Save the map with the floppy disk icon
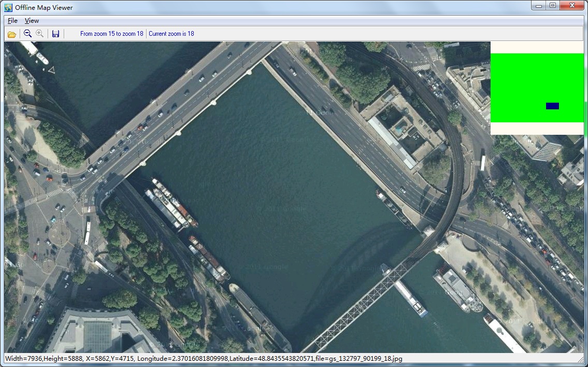588x367 pixels. pyautogui.click(x=55, y=34)
